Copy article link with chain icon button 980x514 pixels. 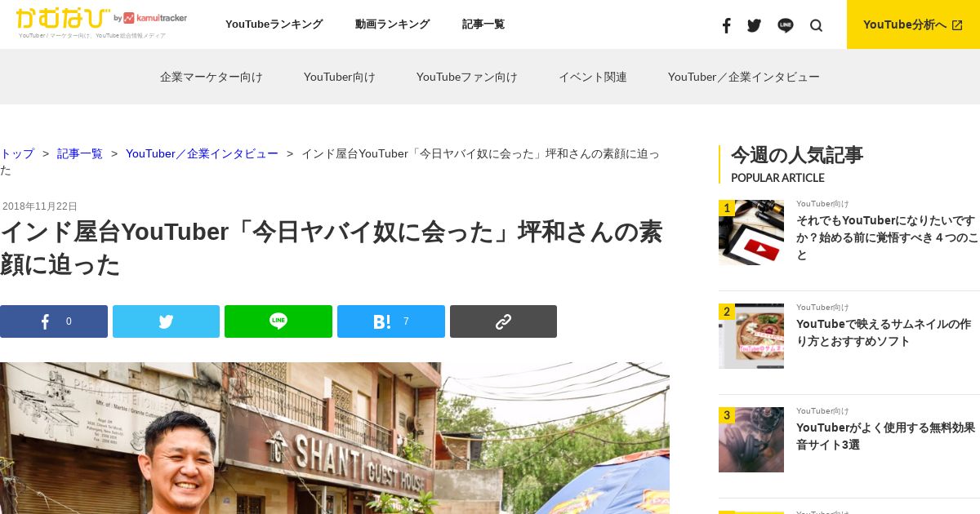tap(503, 321)
